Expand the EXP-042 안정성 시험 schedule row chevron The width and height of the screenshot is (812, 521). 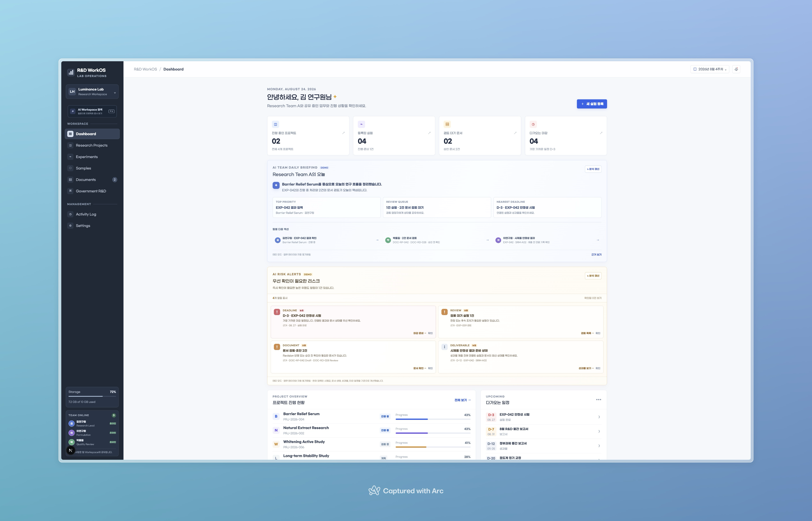[599, 417]
